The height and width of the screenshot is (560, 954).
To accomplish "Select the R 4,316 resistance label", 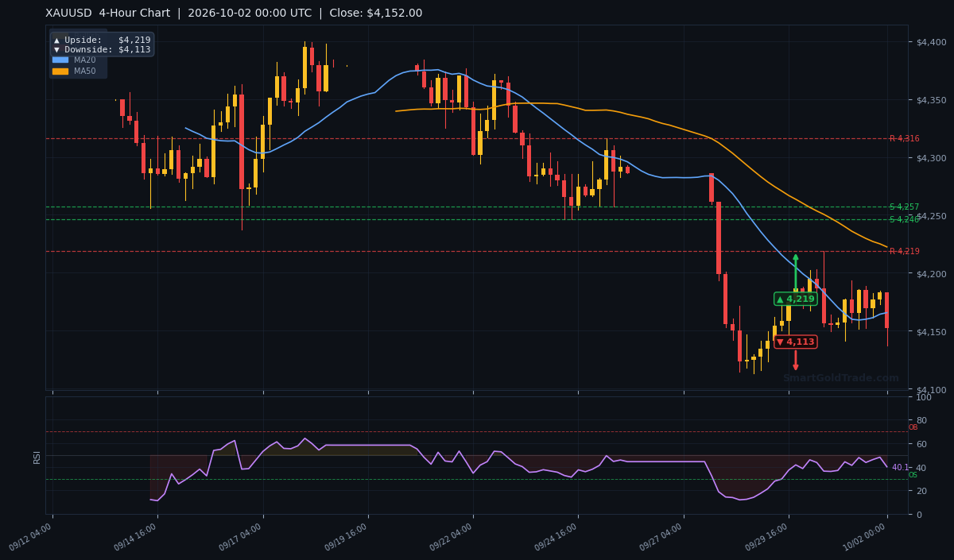I will [904, 138].
